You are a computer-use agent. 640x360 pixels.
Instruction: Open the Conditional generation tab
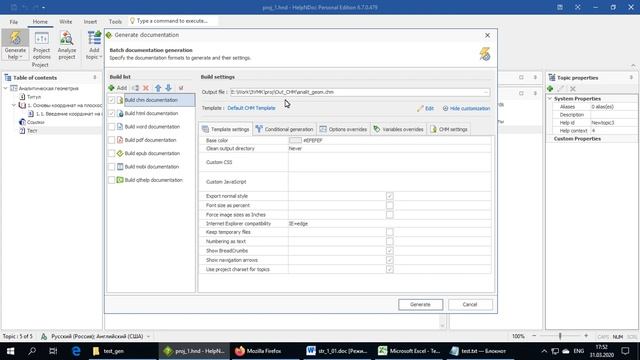point(284,129)
